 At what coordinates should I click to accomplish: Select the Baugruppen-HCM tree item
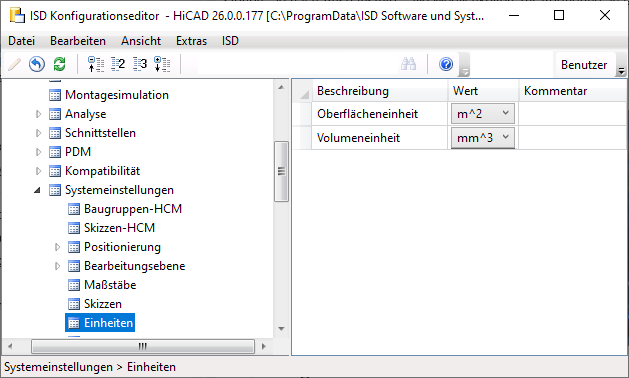click(x=133, y=209)
